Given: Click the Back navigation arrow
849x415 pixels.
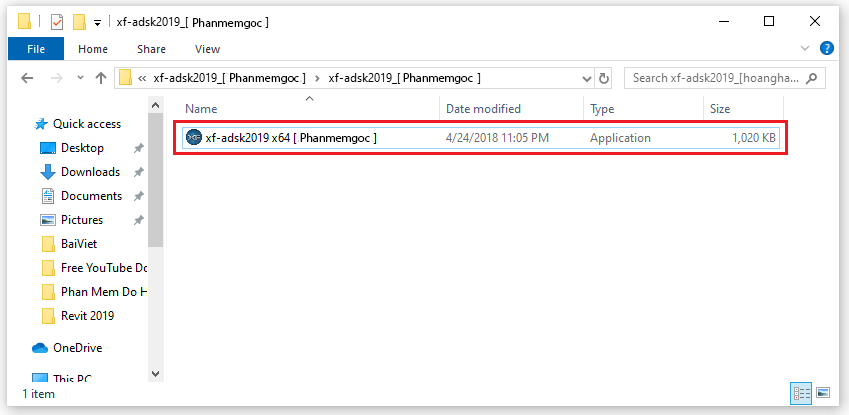Looking at the screenshot, I should 27,78.
